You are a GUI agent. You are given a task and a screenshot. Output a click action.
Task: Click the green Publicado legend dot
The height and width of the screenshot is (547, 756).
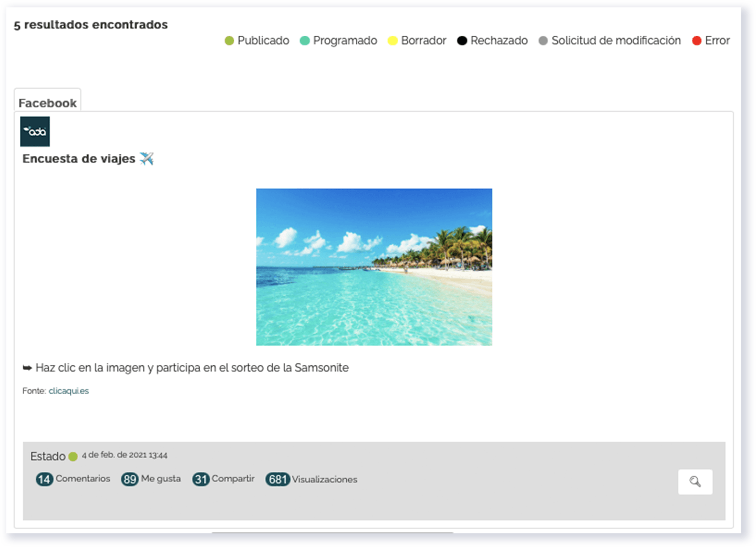(229, 40)
